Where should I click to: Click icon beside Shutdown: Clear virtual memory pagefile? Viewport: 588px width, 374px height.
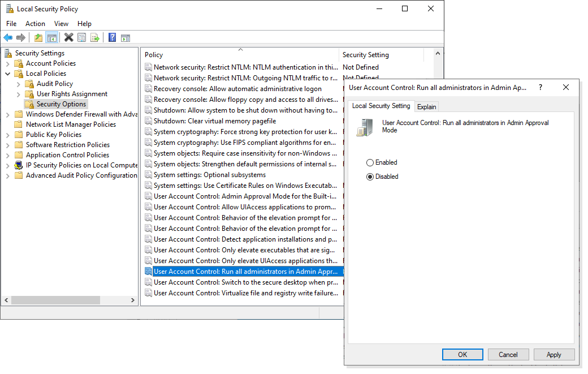coord(149,121)
